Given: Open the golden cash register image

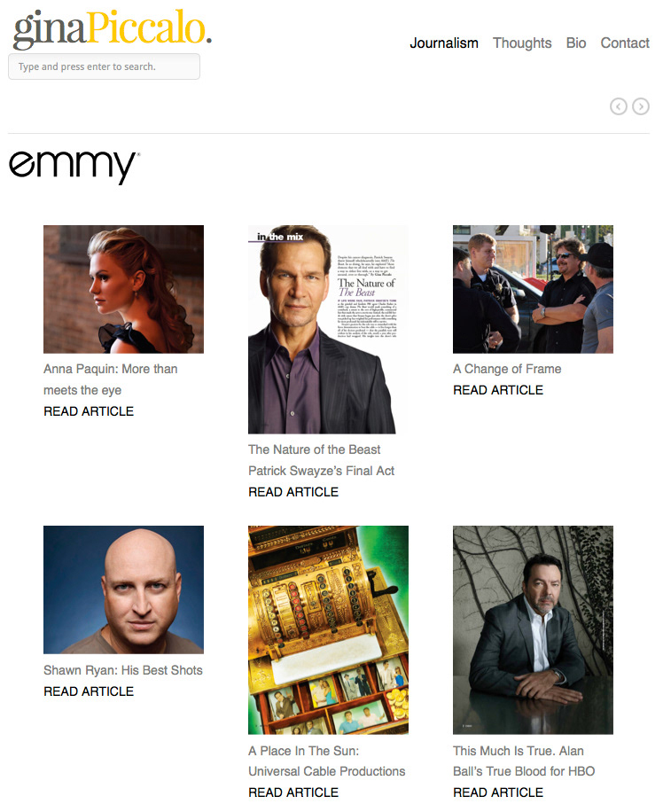Looking at the screenshot, I should pos(328,630).
